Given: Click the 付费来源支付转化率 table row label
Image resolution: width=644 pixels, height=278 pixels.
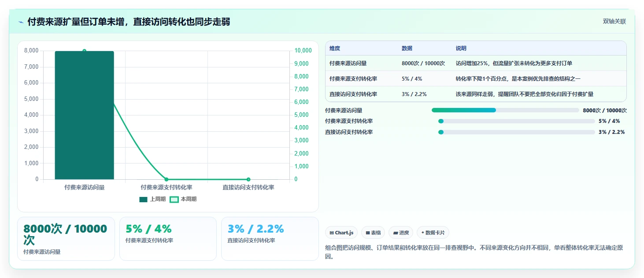Looking at the screenshot, I should [x=353, y=79].
